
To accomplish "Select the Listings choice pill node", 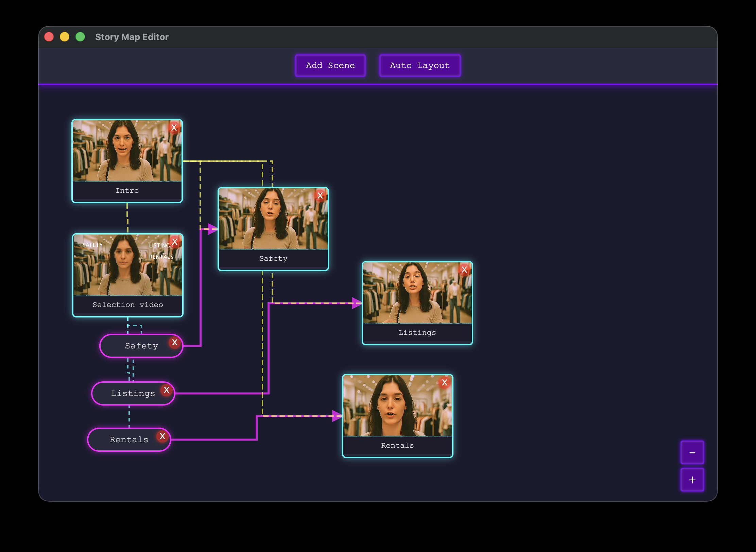I will [133, 394].
